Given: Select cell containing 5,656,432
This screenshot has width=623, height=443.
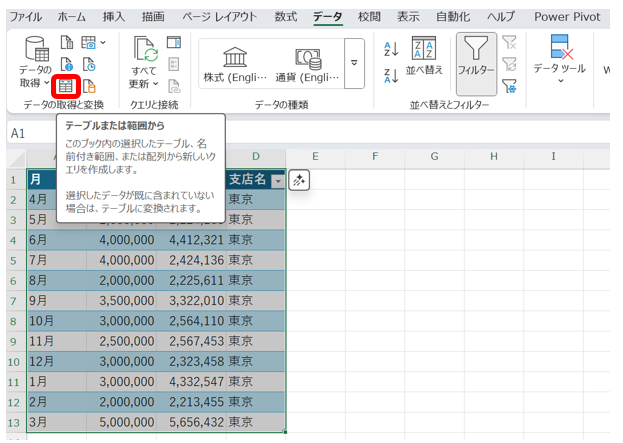Looking at the screenshot, I should click(x=192, y=422).
